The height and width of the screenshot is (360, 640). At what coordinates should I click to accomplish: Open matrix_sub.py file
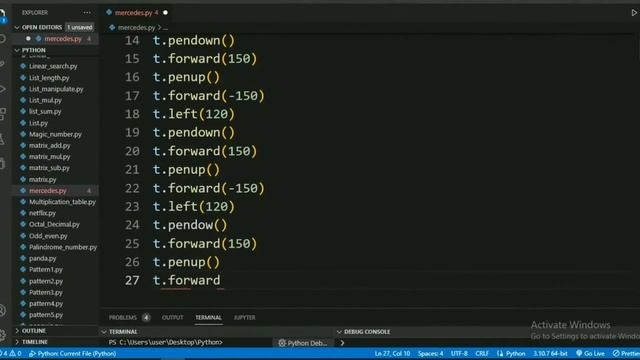click(49, 168)
